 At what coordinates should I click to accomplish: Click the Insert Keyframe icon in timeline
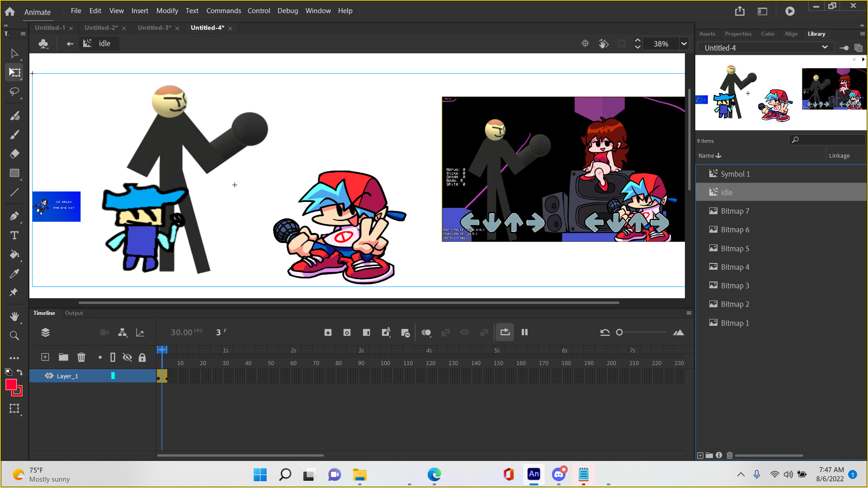click(328, 333)
